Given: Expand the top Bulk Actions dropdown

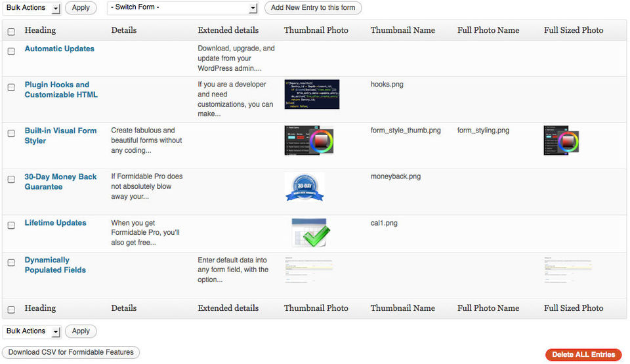Looking at the screenshot, I should point(31,8).
